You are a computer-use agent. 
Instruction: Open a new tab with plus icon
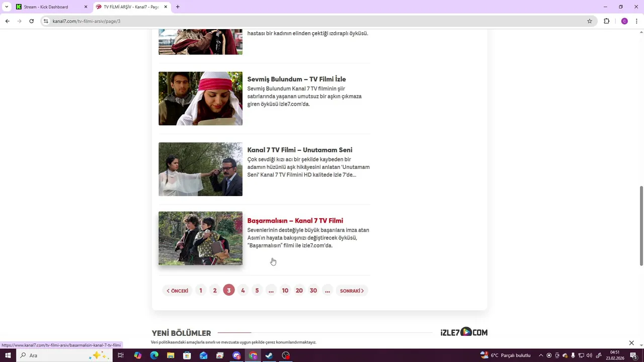178,7
